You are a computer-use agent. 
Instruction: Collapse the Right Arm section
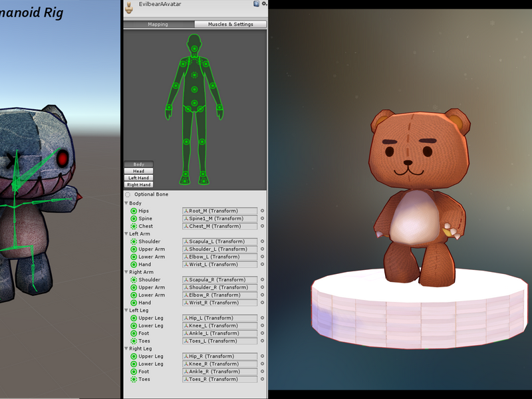tap(126, 272)
